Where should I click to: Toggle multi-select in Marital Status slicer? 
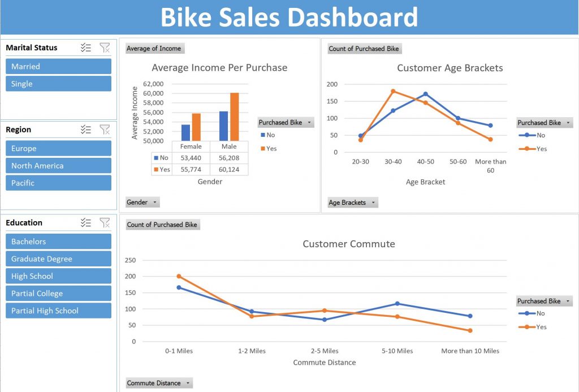[86, 48]
